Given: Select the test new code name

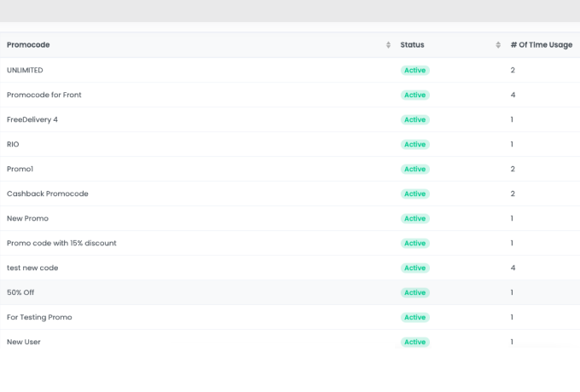Looking at the screenshot, I should (x=32, y=268).
